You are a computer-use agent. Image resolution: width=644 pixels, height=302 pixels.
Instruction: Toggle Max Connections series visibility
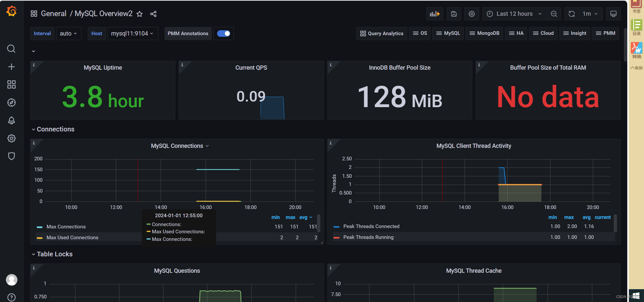coord(66,227)
